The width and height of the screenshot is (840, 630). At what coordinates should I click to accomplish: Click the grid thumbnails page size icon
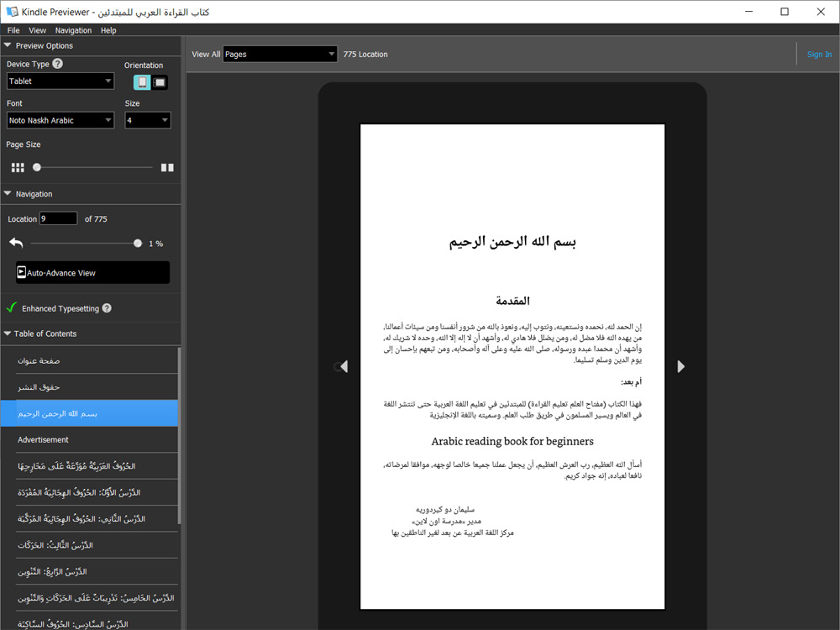pos(18,168)
